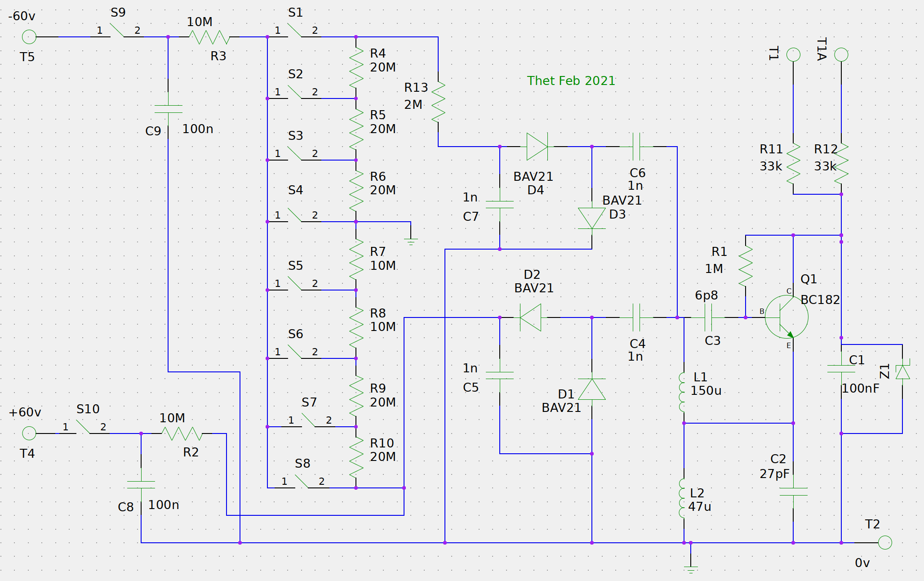
Task: Click the T1A terminal circle
Action: coord(841,55)
